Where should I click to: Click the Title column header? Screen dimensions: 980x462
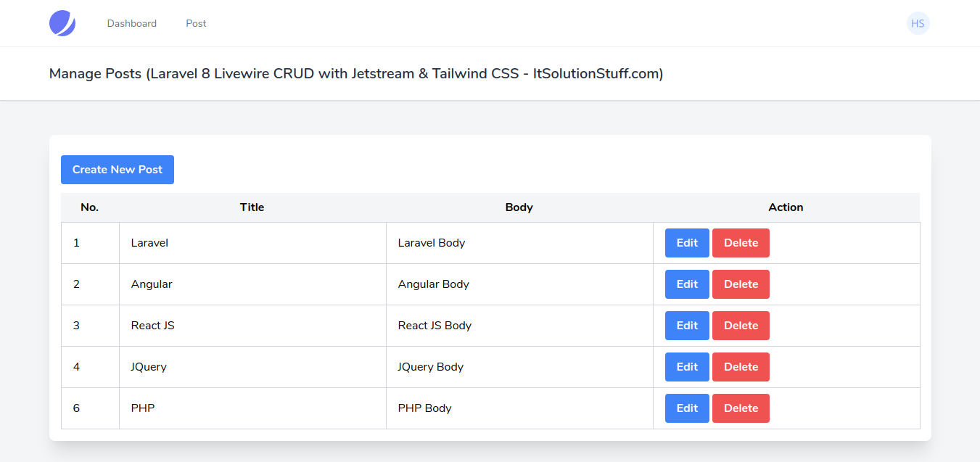252,207
